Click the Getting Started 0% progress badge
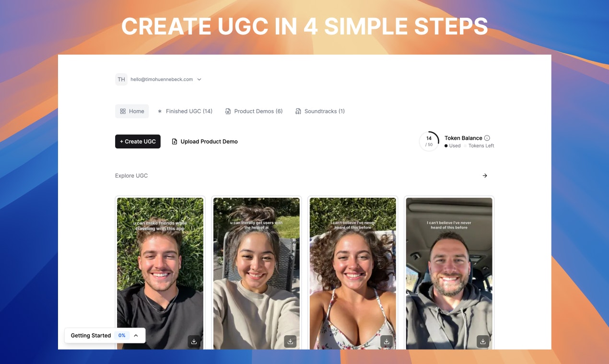Image resolution: width=609 pixels, height=364 pixels. click(x=122, y=336)
